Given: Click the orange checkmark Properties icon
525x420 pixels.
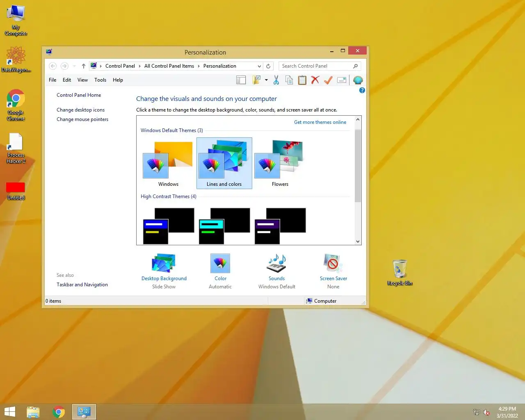Looking at the screenshot, I should (328, 80).
